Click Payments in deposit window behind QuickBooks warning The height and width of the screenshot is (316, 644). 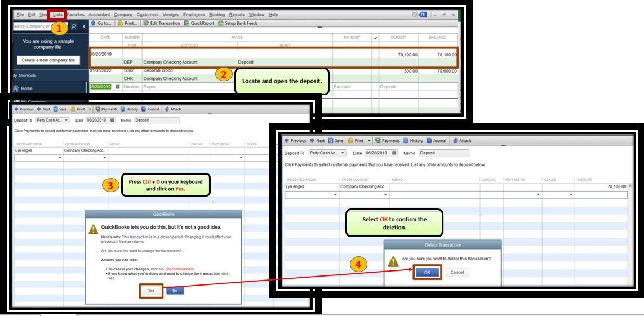pos(106,110)
